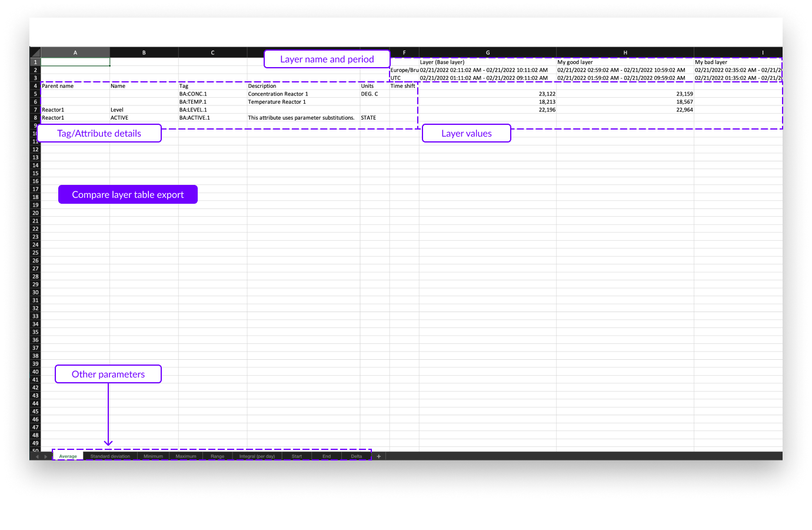
Task: Click the select-all corner triangle
Action: pos(35,53)
